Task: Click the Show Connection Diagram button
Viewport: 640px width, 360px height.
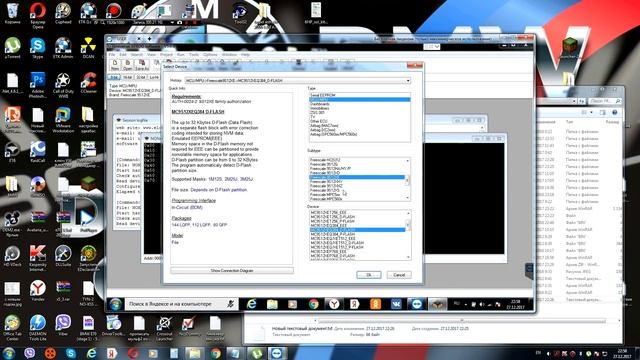Action: click(232, 271)
